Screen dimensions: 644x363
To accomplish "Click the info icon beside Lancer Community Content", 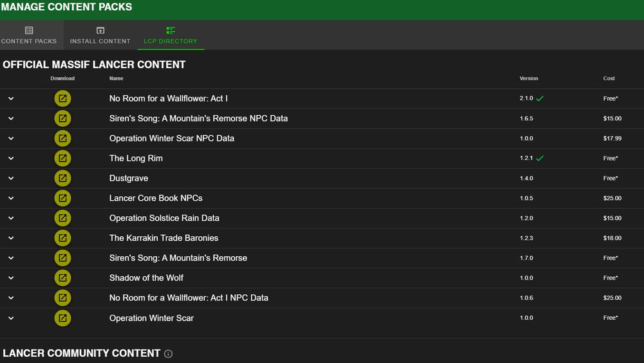I will 168,353.
